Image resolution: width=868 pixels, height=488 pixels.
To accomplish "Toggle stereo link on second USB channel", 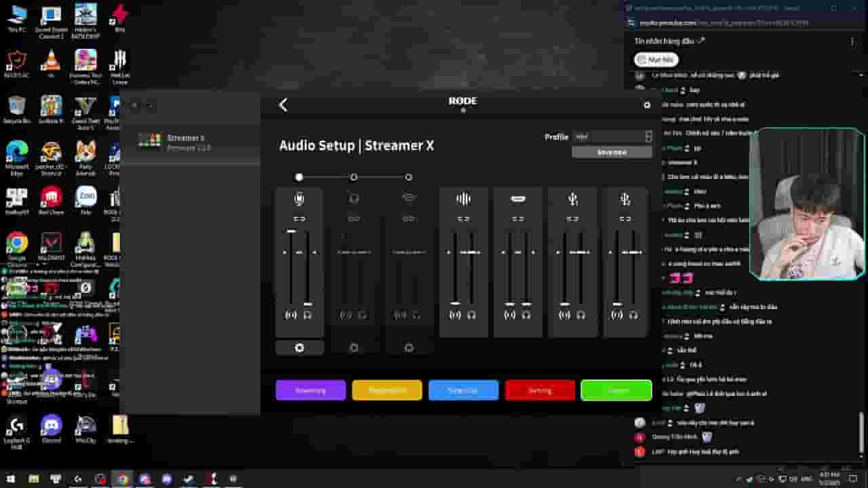I will (625, 219).
